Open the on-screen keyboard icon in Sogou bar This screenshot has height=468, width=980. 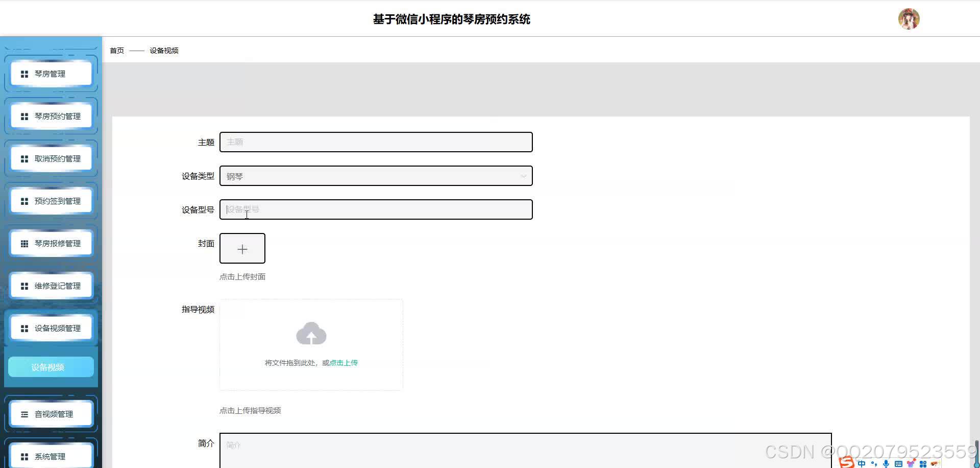[x=899, y=463]
